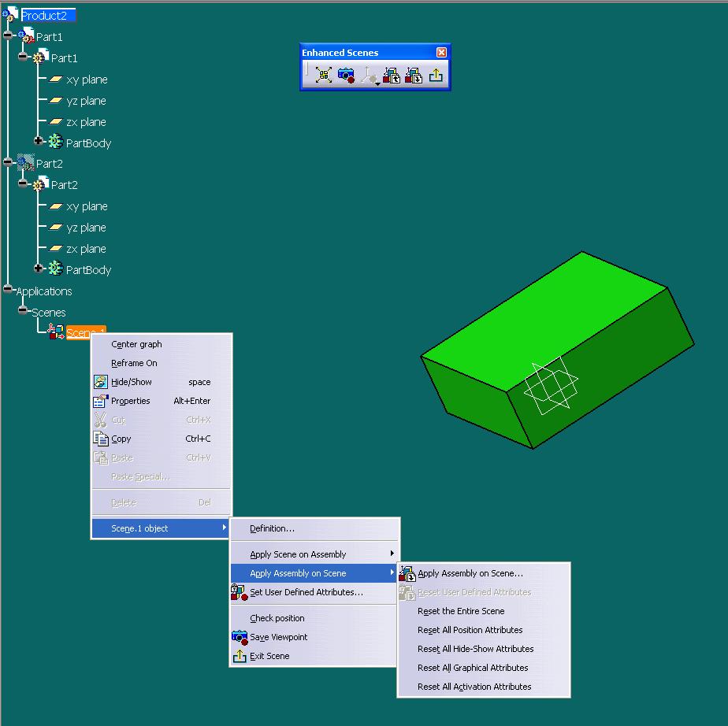
Task: Choose Reset All Hide-Show Attributes
Action: [x=484, y=649]
